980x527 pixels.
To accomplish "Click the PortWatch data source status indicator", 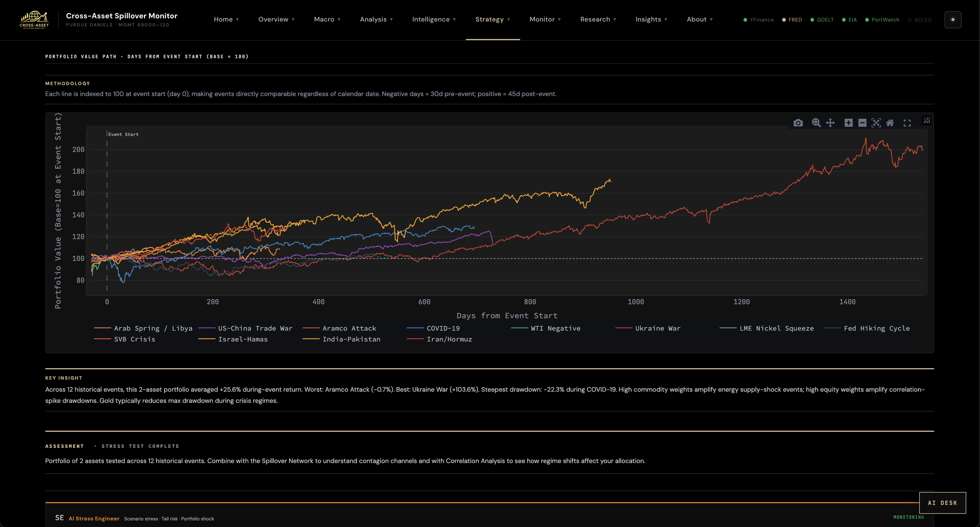I will click(x=882, y=20).
